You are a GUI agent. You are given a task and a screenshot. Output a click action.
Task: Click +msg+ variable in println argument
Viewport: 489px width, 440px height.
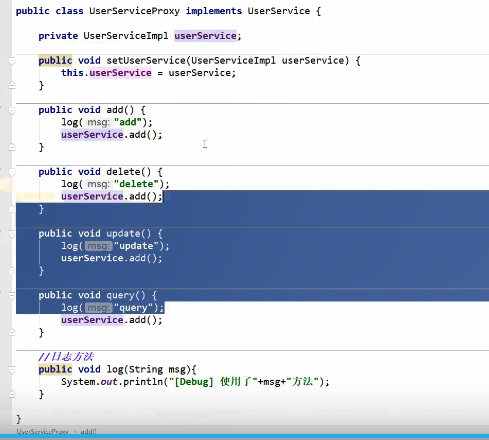(272, 382)
